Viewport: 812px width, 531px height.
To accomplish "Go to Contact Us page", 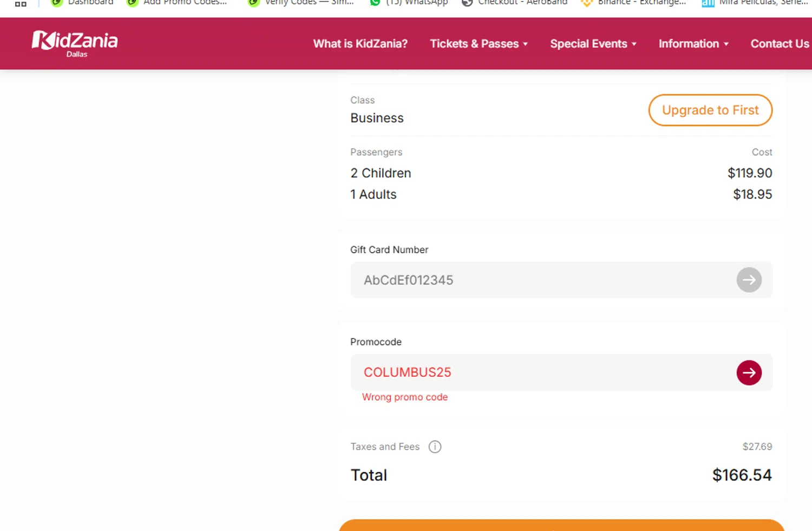I will 780,44.
